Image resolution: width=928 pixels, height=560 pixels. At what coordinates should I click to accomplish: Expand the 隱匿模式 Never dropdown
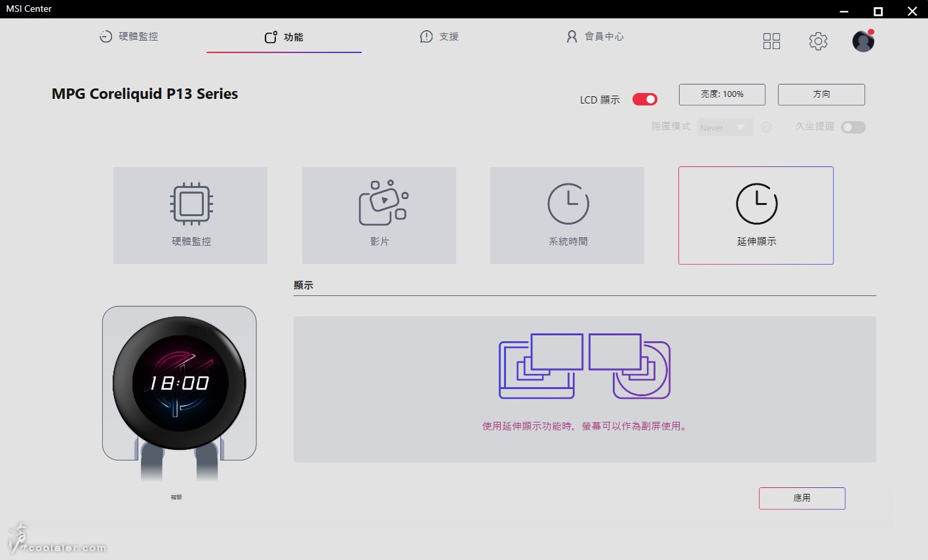[x=724, y=127]
